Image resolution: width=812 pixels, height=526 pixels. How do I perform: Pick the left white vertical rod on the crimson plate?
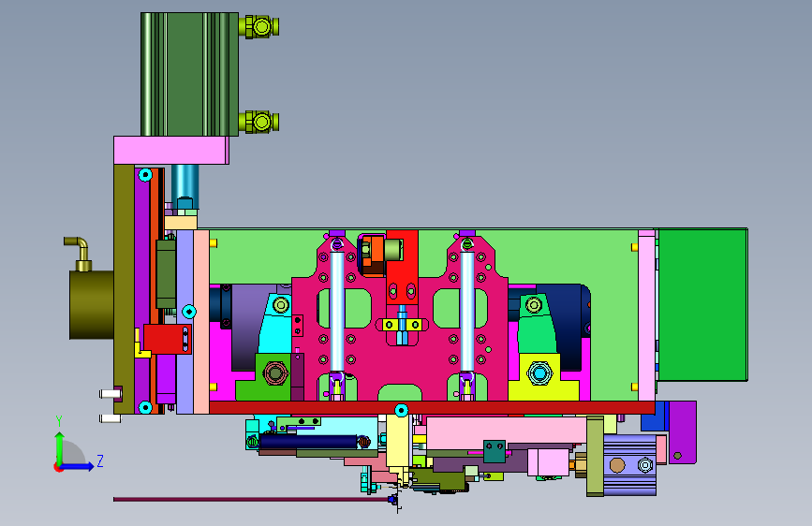(337, 311)
